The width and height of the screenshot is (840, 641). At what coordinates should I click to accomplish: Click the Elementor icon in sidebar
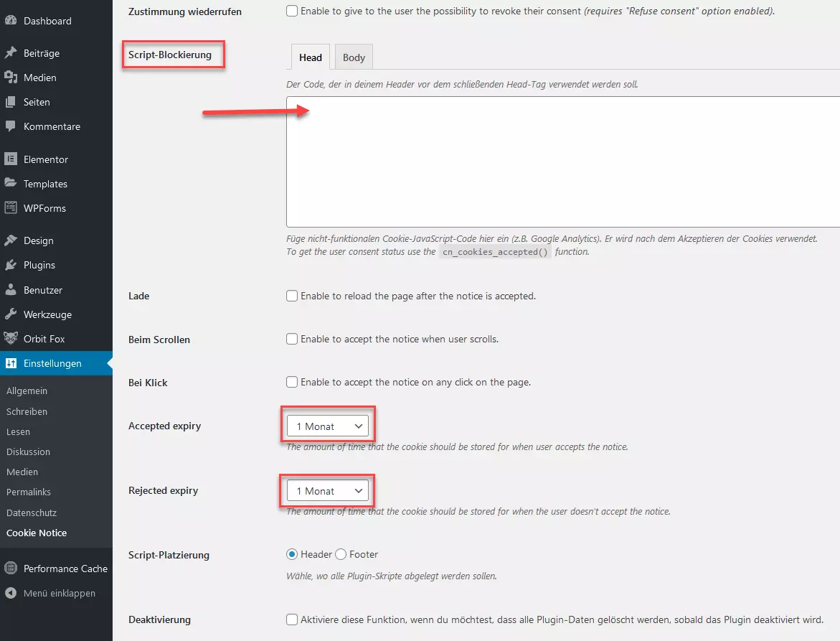pyautogui.click(x=11, y=159)
